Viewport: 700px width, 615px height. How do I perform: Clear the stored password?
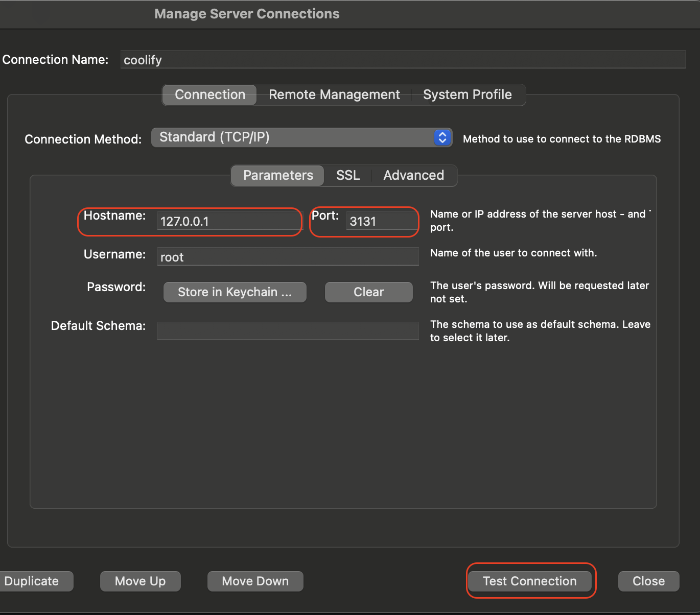click(368, 292)
